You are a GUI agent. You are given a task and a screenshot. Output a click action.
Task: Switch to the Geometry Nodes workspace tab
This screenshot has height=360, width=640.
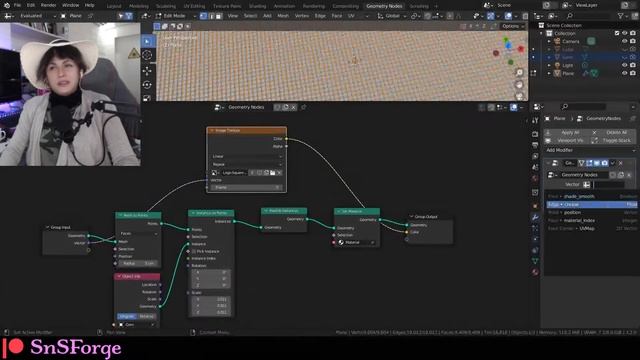384,6
